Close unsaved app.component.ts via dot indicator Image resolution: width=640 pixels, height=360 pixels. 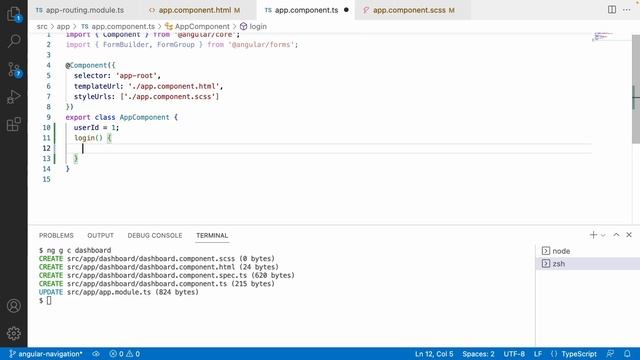[x=346, y=10]
